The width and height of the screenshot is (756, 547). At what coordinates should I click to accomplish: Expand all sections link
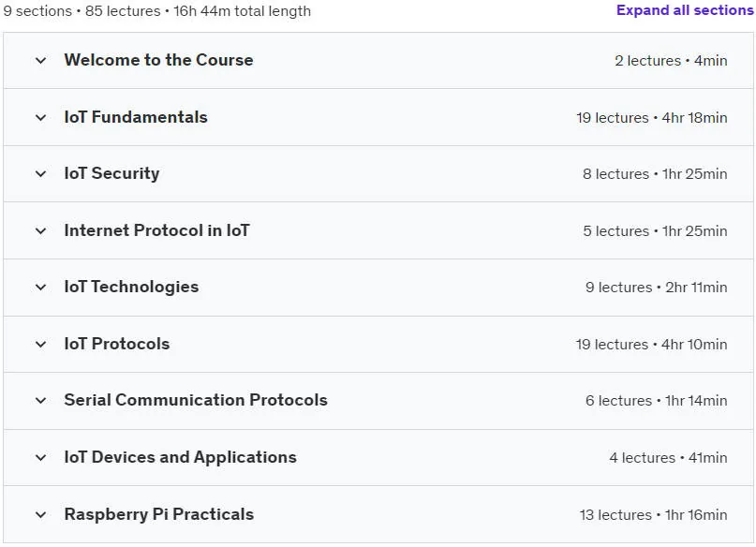point(685,10)
